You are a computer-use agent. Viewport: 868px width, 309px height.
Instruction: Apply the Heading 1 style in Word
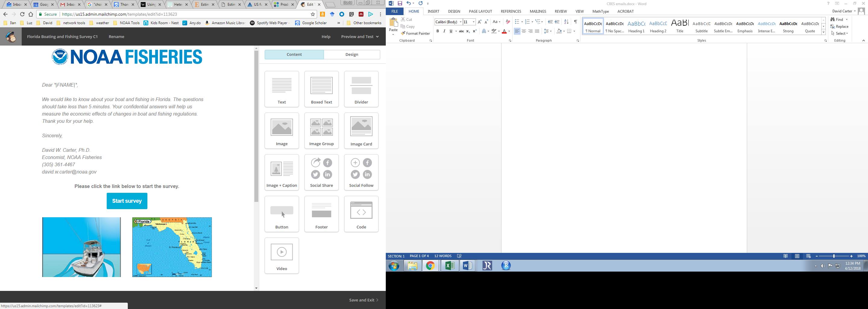[637, 26]
